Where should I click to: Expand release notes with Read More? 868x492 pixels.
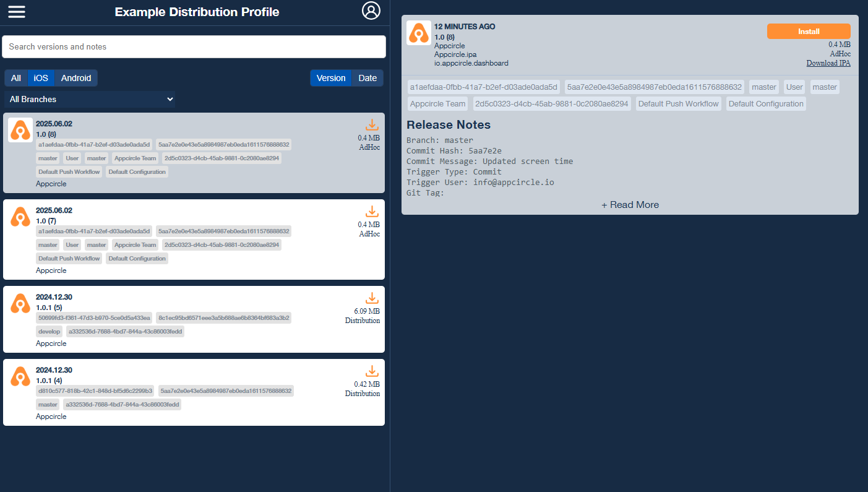point(630,205)
